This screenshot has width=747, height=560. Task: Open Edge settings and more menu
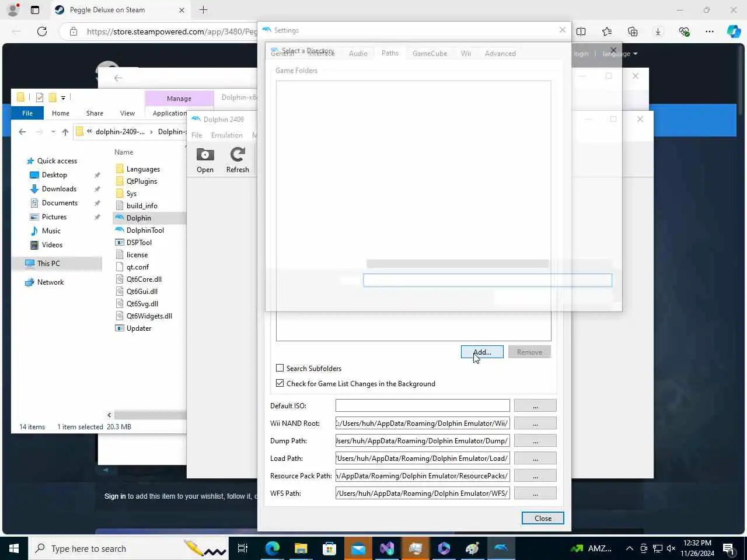pyautogui.click(x=710, y=32)
